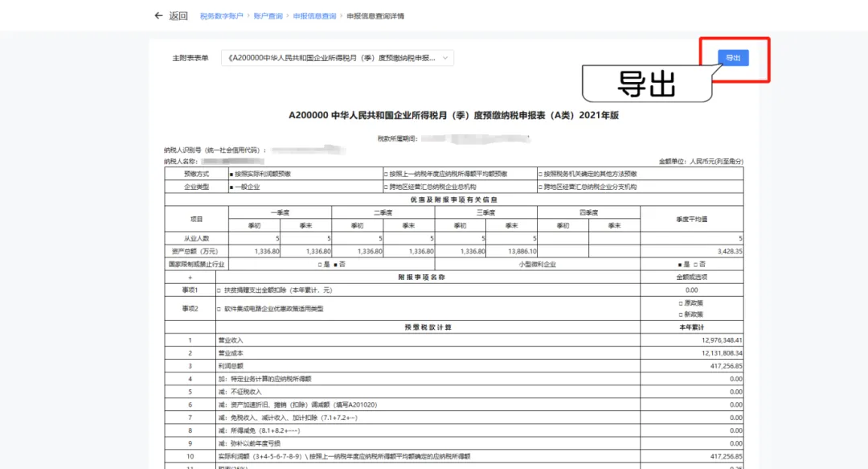The height and width of the screenshot is (469, 868).
Task: Click the 优惠及附报事项有关信息 section header
Action: click(x=453, y=200)
